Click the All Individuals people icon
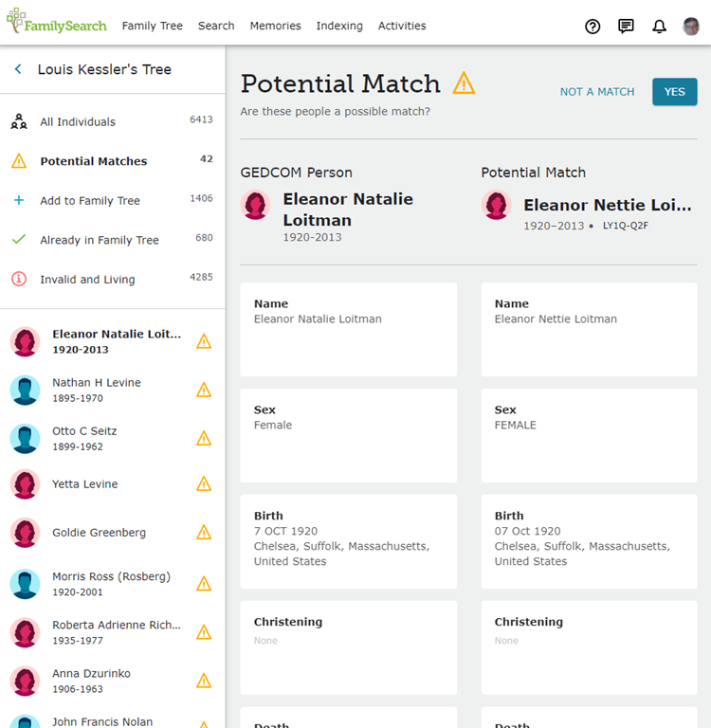 click(19, 121)
